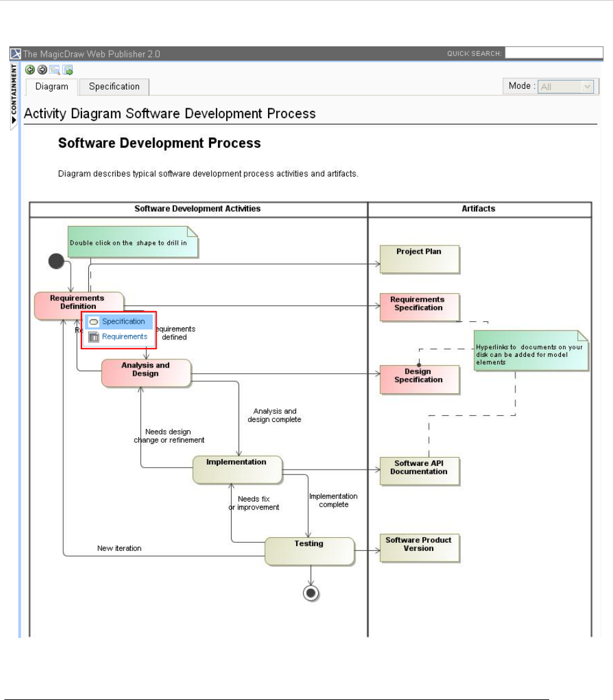The height and width of the screenshot is (700, 613).
Task: Click the 'Needs fix or improvement' label
Action: coord(254,503)
